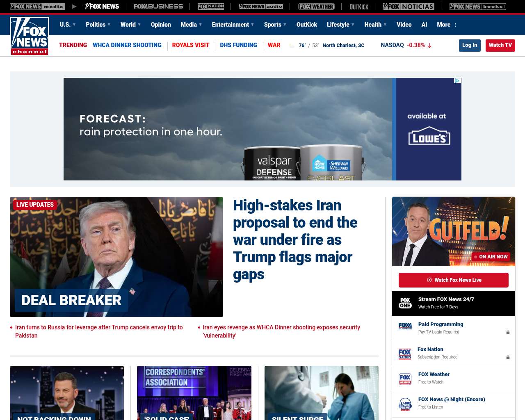Viewport: 525px width, 420px height.
Task: Open Fox Nation logo in top network bar
Action: click(211, 7)
